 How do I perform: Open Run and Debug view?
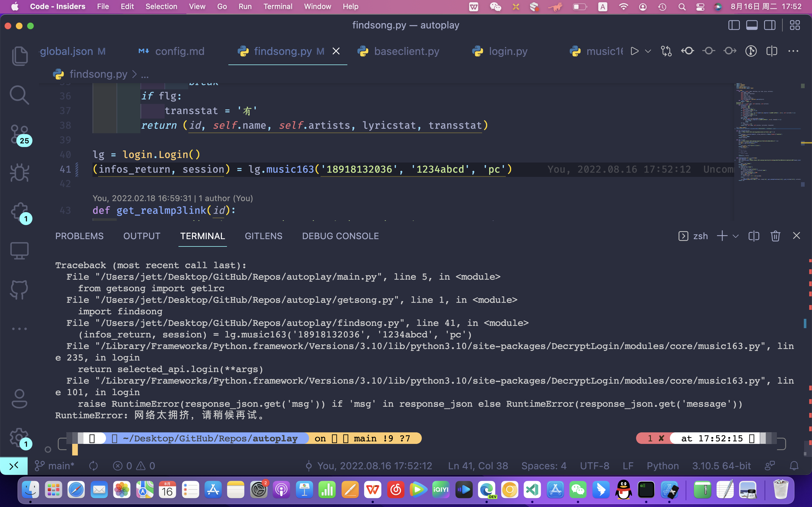tap(19, 173)
